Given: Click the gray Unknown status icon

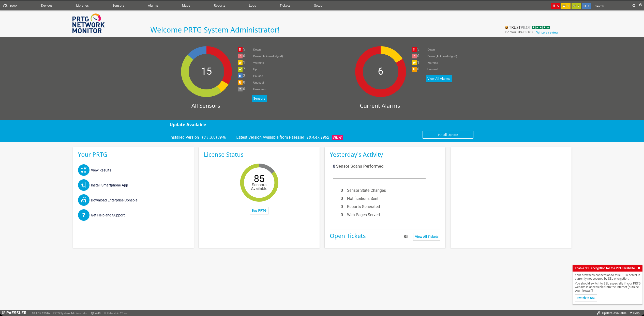Looking at the screenshot, I should coord(240,89).
